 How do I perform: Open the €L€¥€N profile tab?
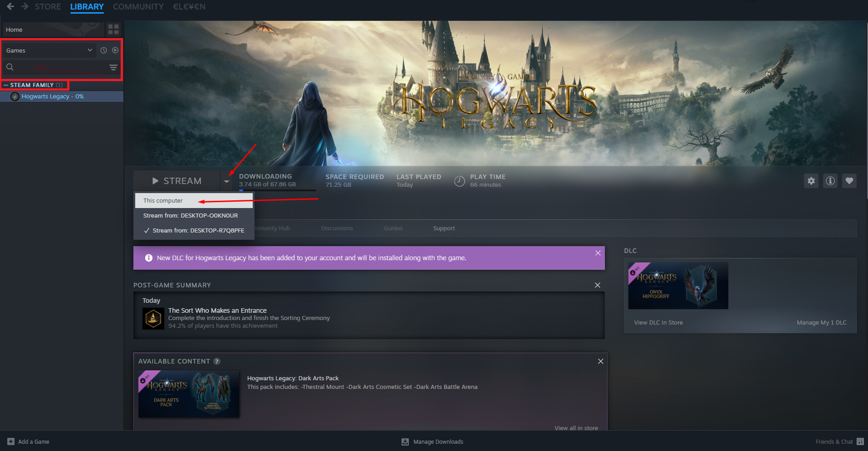pyautogui.click(x=189, y=7)
